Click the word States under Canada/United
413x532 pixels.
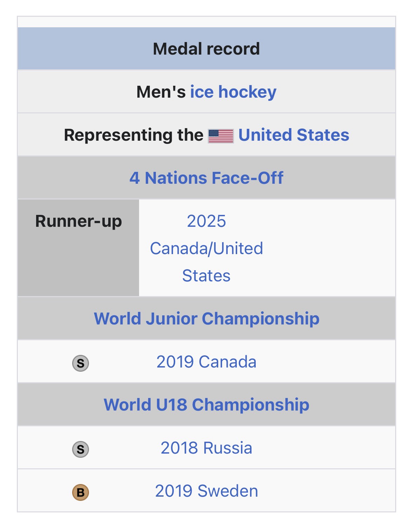206,276
